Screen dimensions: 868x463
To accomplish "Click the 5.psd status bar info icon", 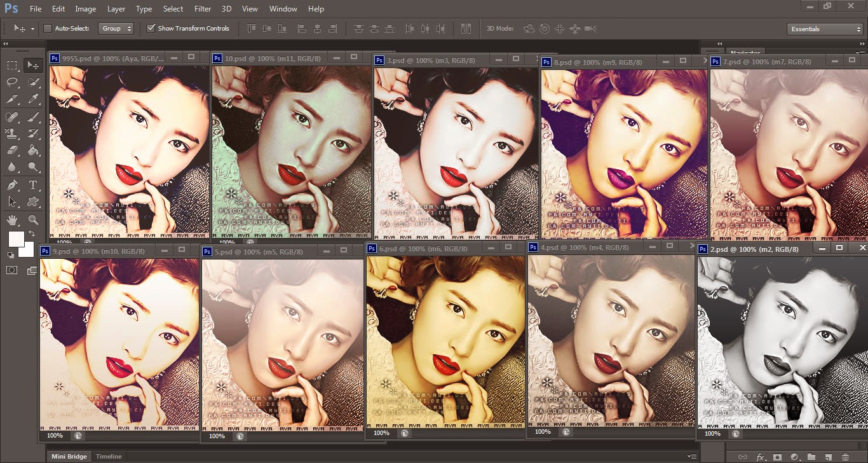I will [240, 436].
